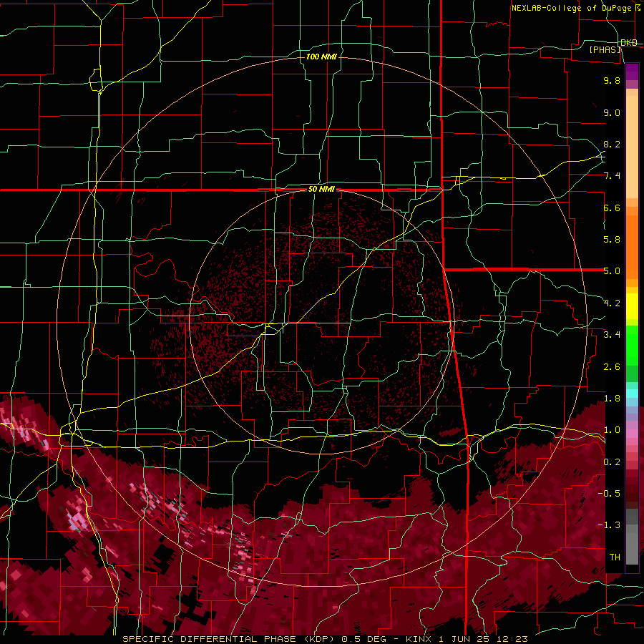Image resolution: width=644 pixels, height=644 pixels.
Task: Click the bright green color bar segment near 3.4
Action: pos(632,346)
